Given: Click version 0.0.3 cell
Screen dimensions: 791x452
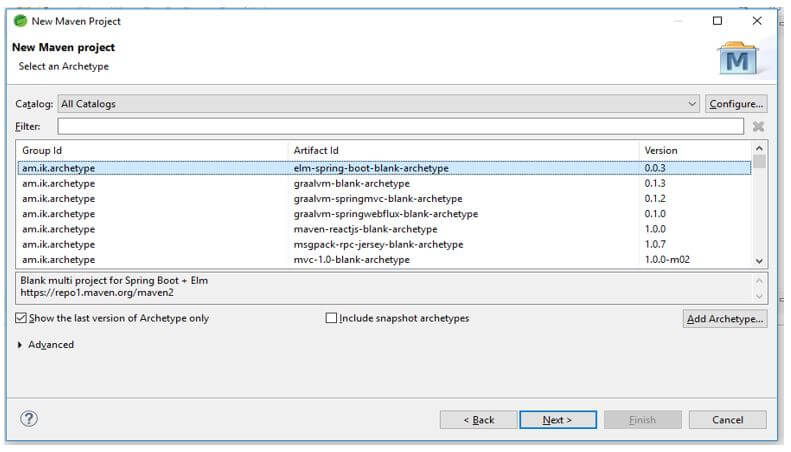Looking at the screenshot, I should pos(655,168).
